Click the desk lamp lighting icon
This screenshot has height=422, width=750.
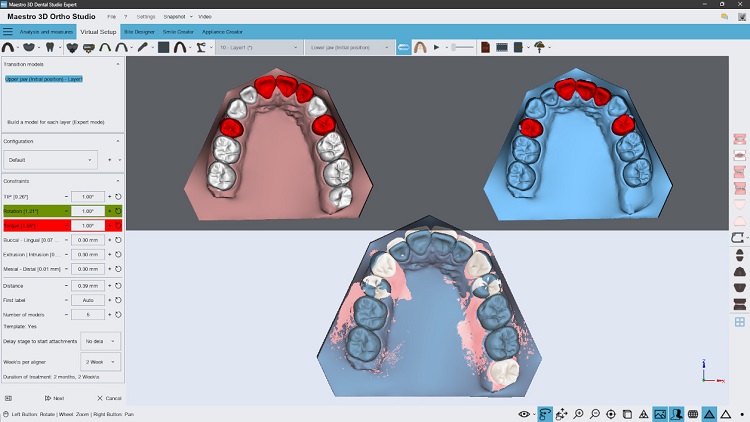tap(541, 47)
